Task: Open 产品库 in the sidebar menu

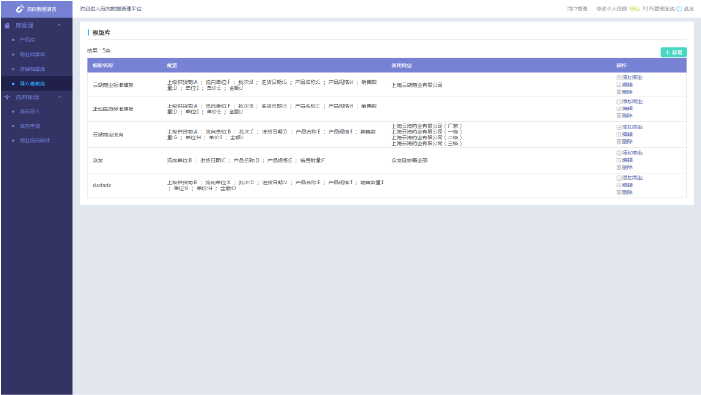Action: coord(27,40)
